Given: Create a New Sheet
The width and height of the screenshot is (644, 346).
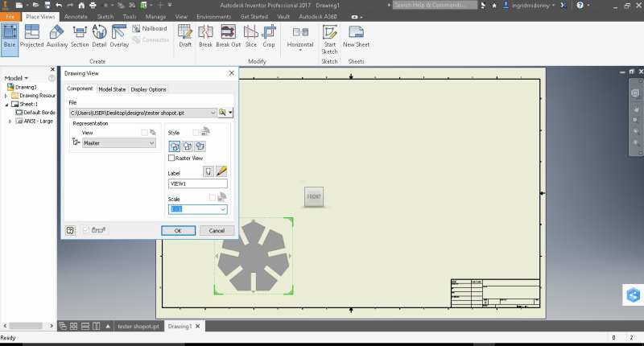Looking at the screenshot, I should tap(356, 37).
